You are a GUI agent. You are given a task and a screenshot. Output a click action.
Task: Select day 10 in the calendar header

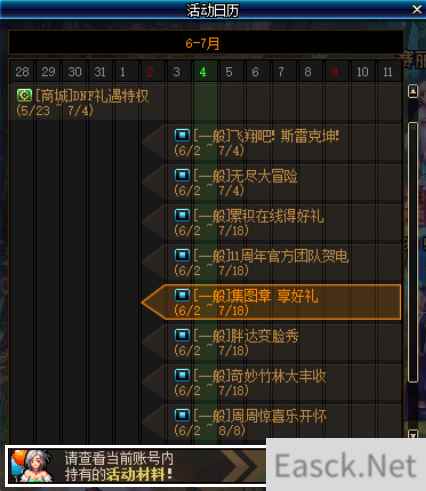tap(362, 72)
